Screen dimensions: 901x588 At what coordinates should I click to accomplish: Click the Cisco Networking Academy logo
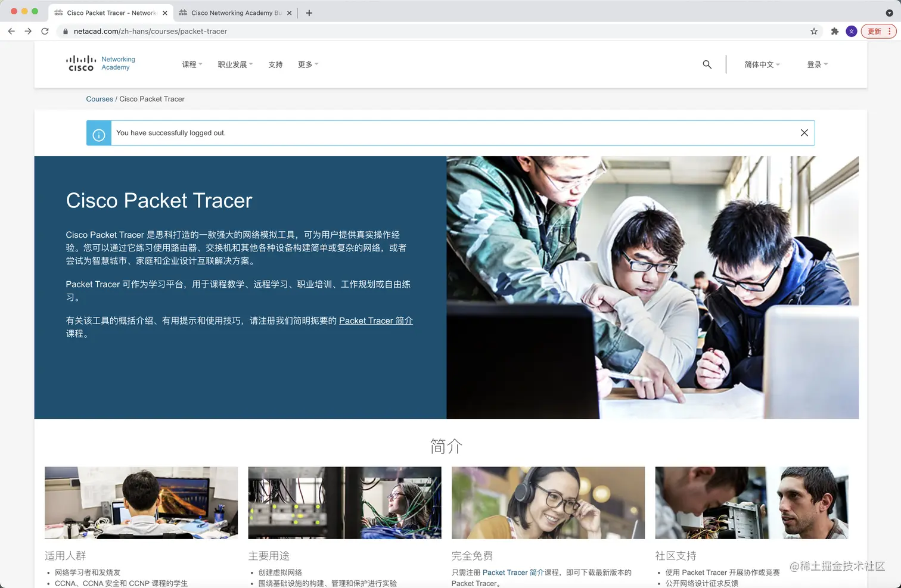pyautogui.click(x=101, y=63)
